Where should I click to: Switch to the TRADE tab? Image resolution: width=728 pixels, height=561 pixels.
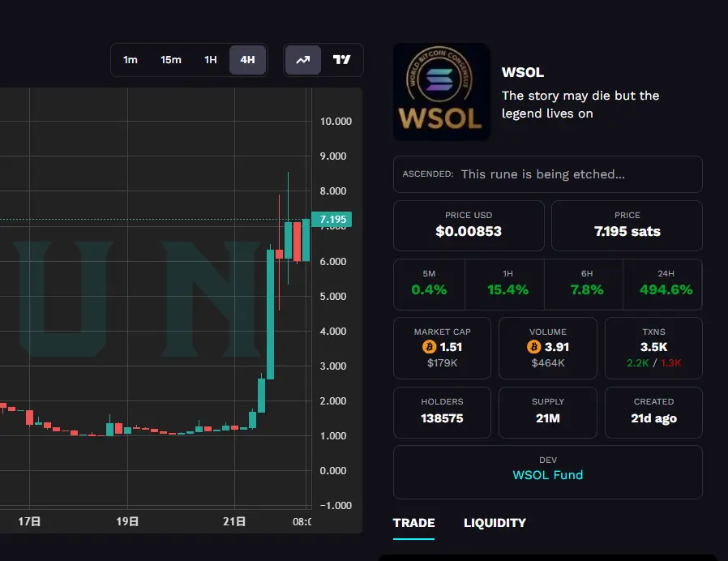coord(413,523)
